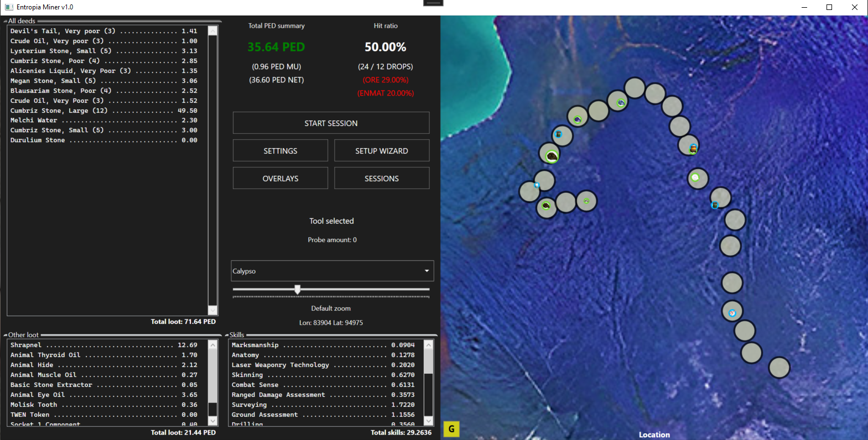Launch the SETUP WIZARD
The width and height of the screenshot is (868, 440).
(381, 151)
